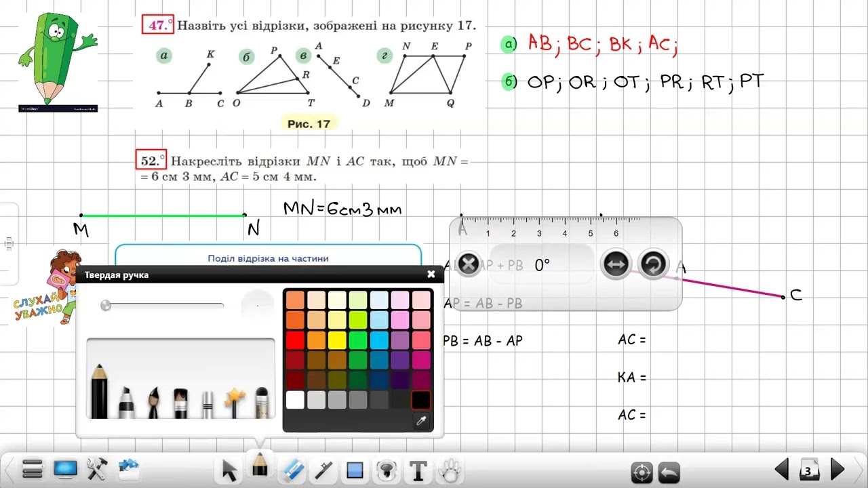Select the dark navy blue swatch
The image size is (868, 488).
coord(379,380)
